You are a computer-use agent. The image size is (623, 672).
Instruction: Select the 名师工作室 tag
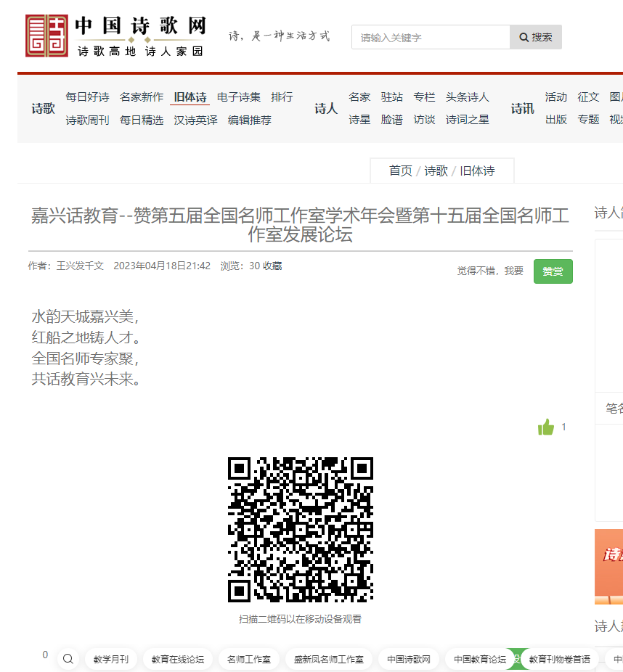click(x=249, y=659)
